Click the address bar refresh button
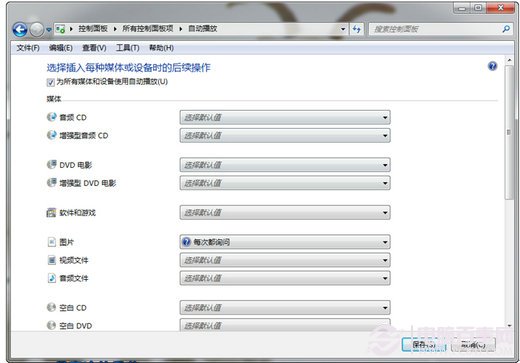The image size is (520, 363). [356, 29]
